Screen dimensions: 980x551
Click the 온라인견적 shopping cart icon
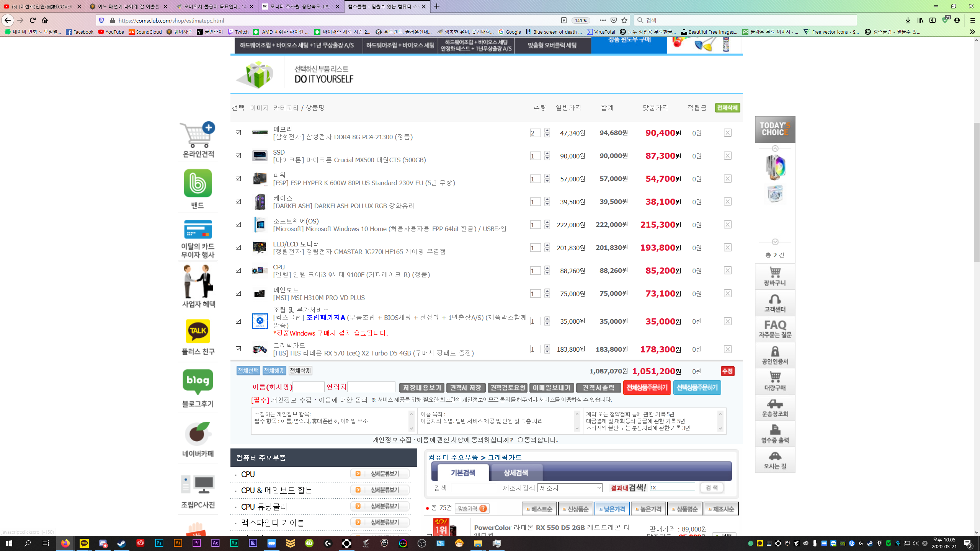click(x=198, y=135)
